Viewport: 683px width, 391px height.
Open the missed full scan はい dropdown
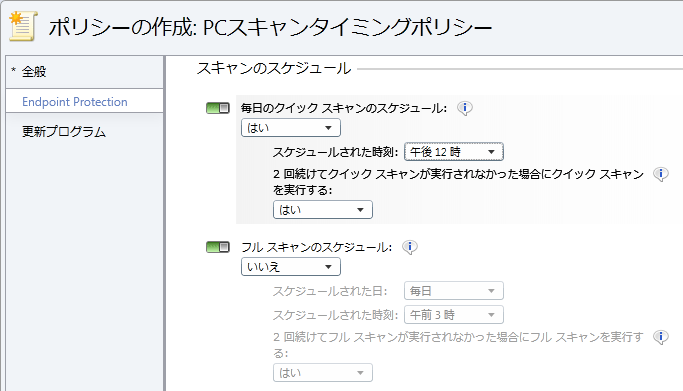323,373
